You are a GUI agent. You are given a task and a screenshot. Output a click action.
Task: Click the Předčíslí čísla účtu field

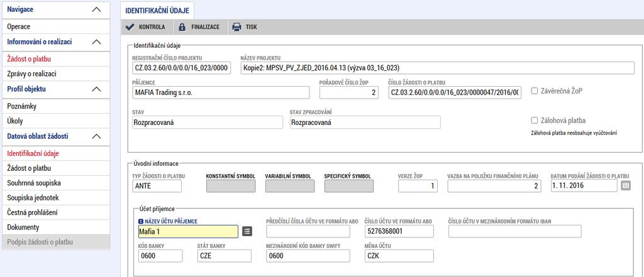click(308, 231)
